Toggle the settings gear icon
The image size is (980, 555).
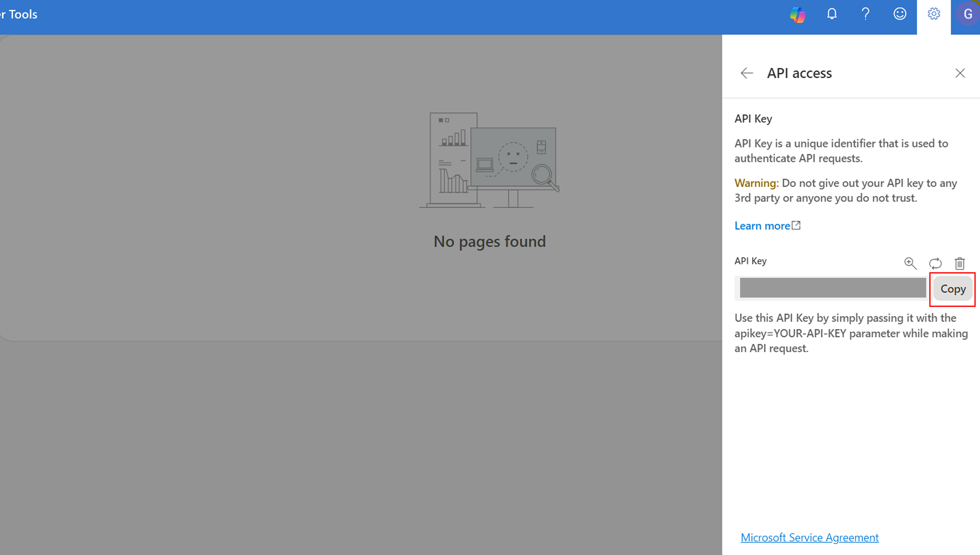pyautogui.click(x=934, y=14)
